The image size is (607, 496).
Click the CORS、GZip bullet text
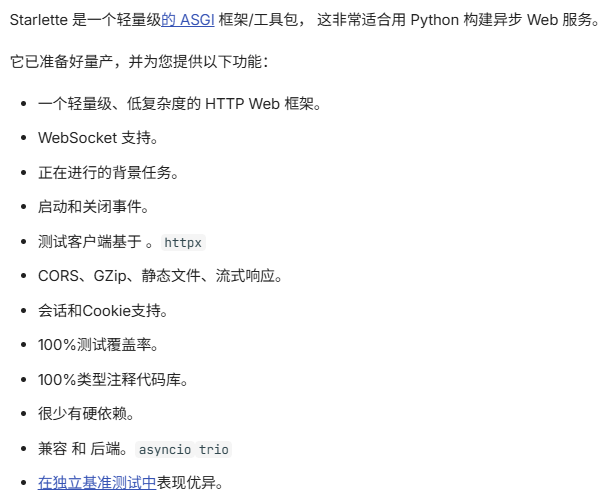pyautogui.click(x=160, y=276)
